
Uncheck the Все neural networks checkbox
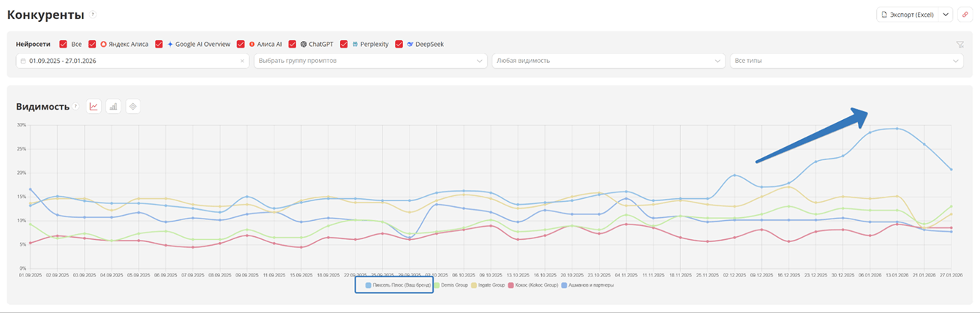(x=64, y=44)
